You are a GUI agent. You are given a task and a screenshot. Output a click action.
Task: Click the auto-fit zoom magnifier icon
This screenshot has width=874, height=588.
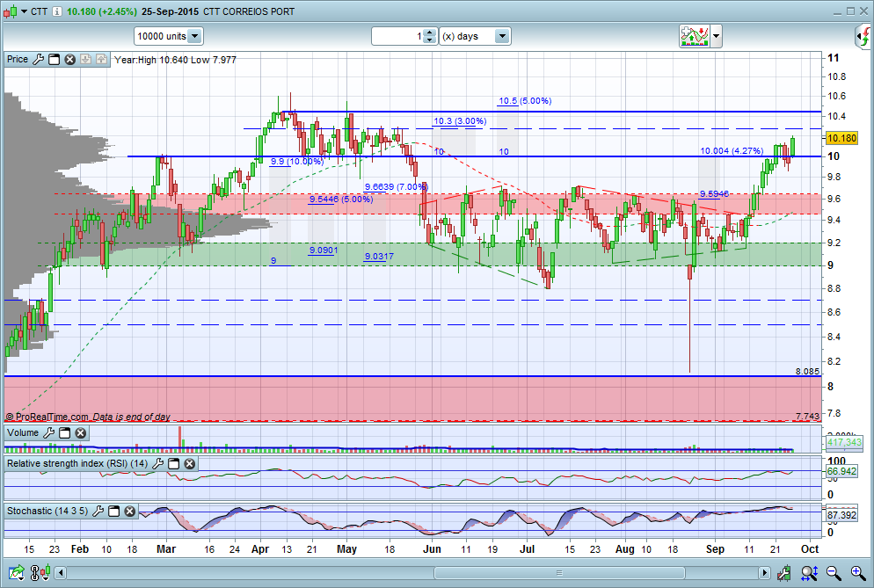pyautogui.click(x=808, y=574)
